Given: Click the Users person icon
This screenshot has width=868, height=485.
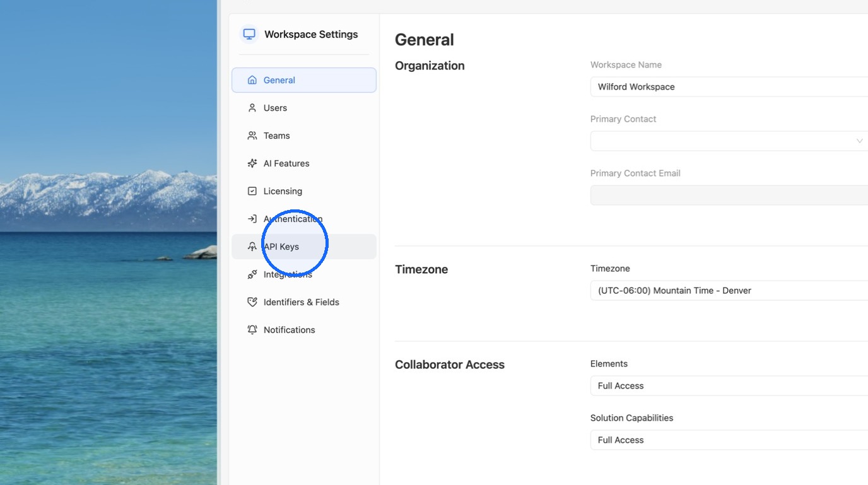Looking at the screenshot, I should coord(252,108).
